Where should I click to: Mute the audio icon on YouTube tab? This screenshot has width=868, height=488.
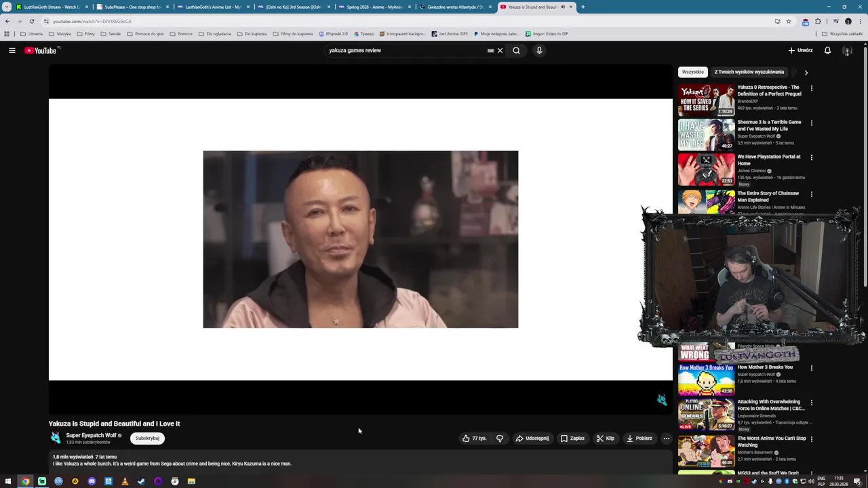(x=562, y=7)
